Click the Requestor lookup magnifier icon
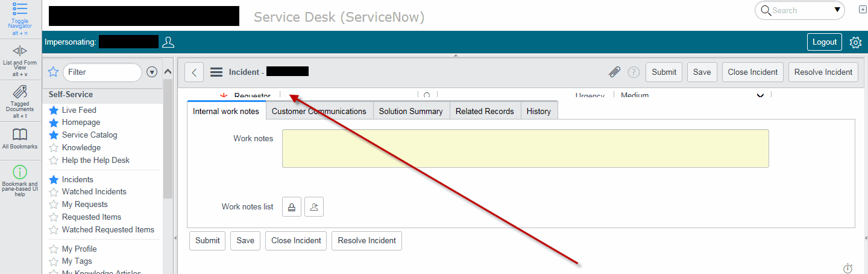The image size is (868, 274). [x=427, y=95]
